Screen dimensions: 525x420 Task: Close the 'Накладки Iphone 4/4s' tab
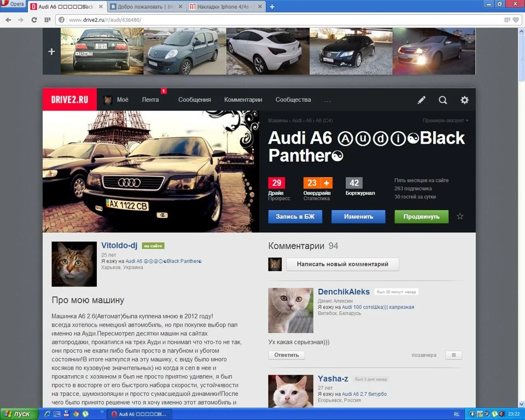tap(260, 7)
